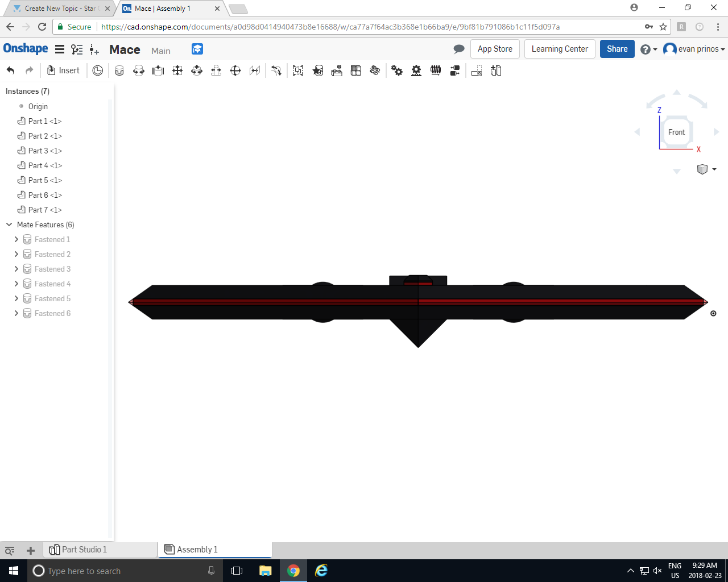
Task: Click the undo arrow
Action: (x=10, y=70)
